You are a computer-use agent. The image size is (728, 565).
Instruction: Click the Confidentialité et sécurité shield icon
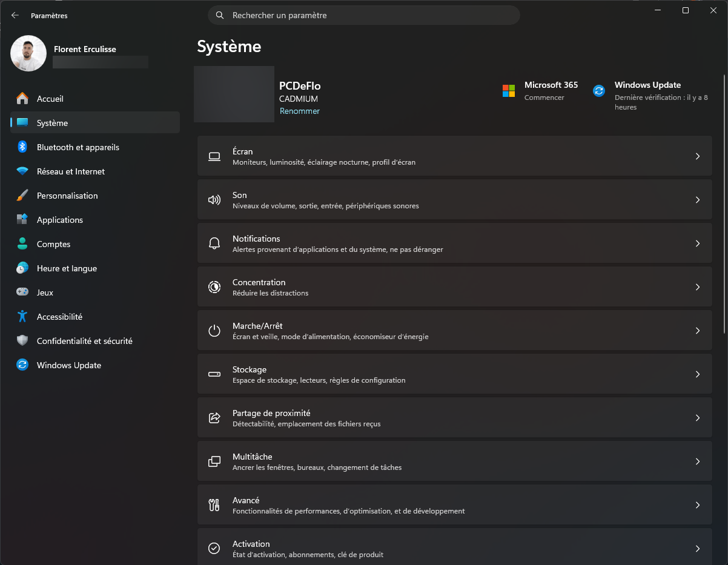pyautogui.click(x=22, y=341)
